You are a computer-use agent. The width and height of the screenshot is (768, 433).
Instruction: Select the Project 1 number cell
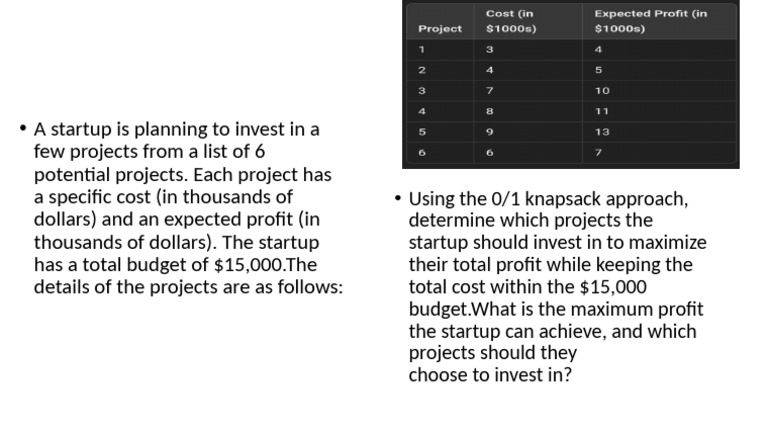[422, 49]
